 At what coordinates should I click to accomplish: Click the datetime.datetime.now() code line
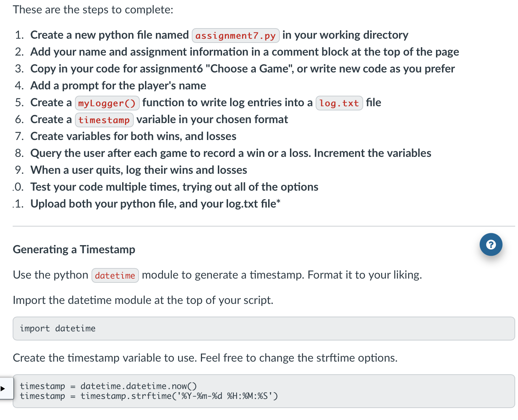(x=138, y=386)
